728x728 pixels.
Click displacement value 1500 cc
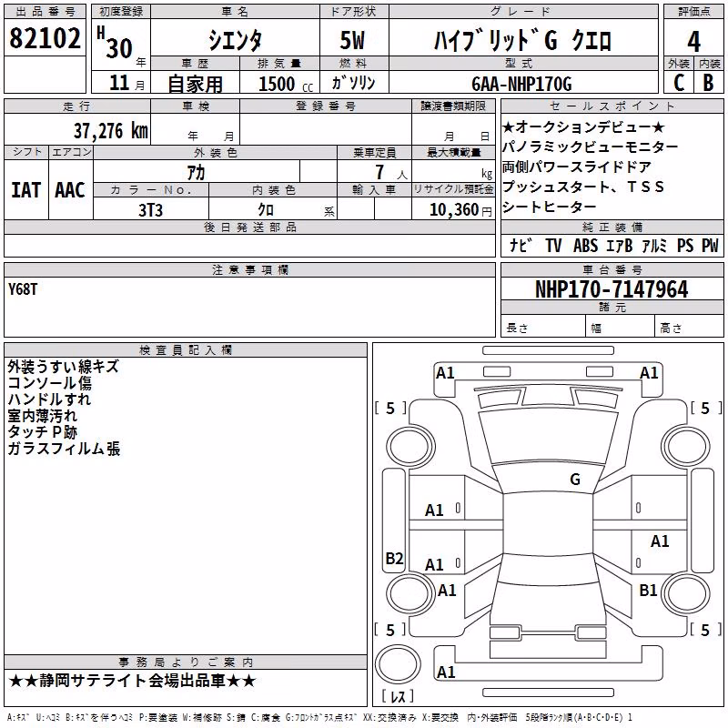[x=286, y=84]
